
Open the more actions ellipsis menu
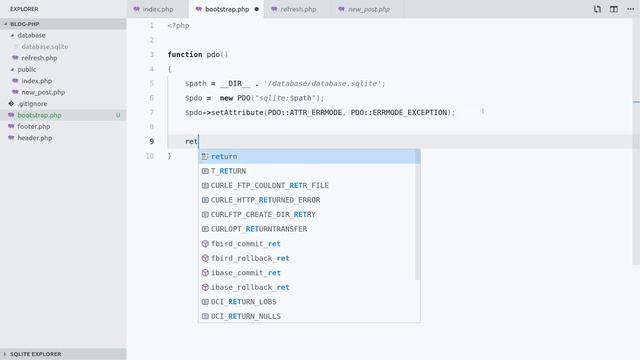(x=630, y=9)
